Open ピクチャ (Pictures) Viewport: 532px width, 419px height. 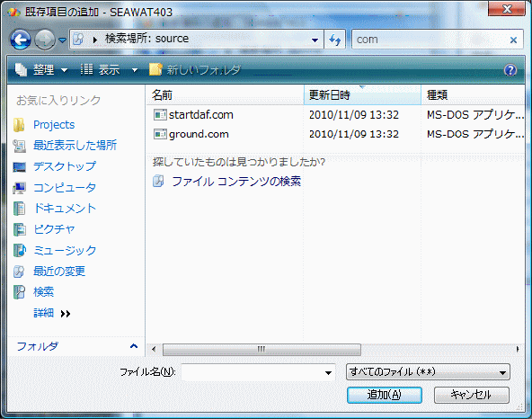pyautogui.click(x=54, y=229)
